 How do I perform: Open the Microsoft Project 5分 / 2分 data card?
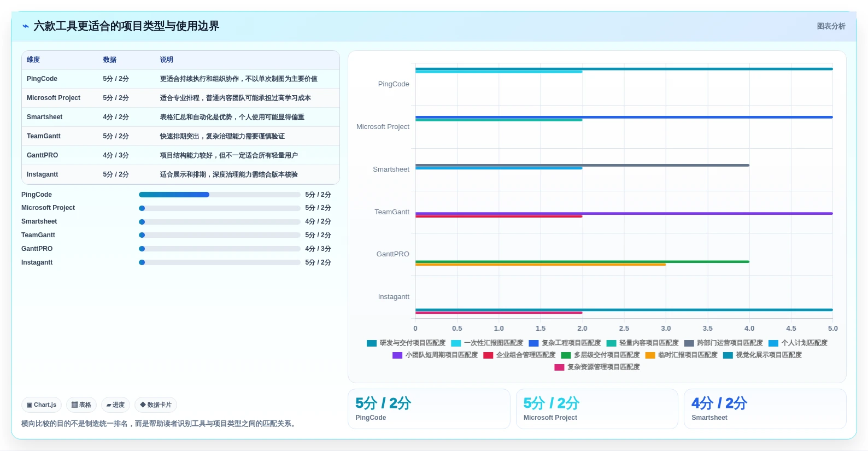(x=597, y=409)
